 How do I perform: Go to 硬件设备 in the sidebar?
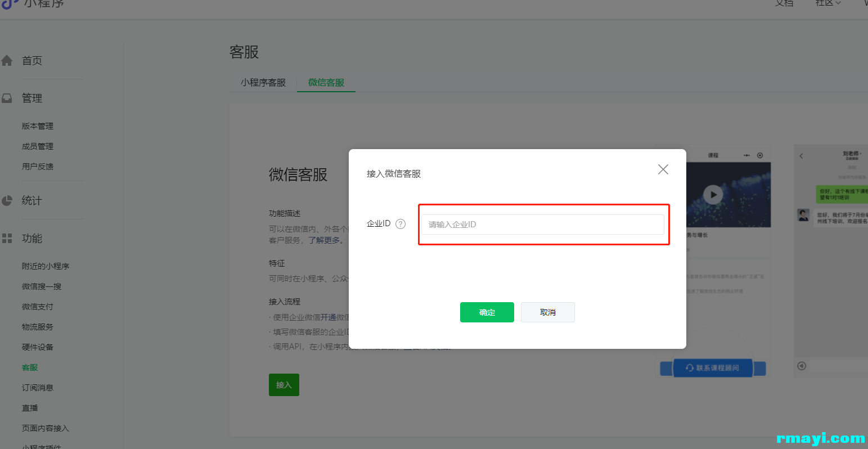point(38,347)
